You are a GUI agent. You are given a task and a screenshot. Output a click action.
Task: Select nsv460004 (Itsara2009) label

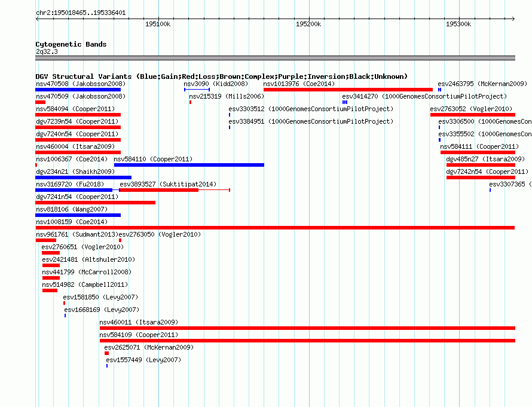click(75, 146)
